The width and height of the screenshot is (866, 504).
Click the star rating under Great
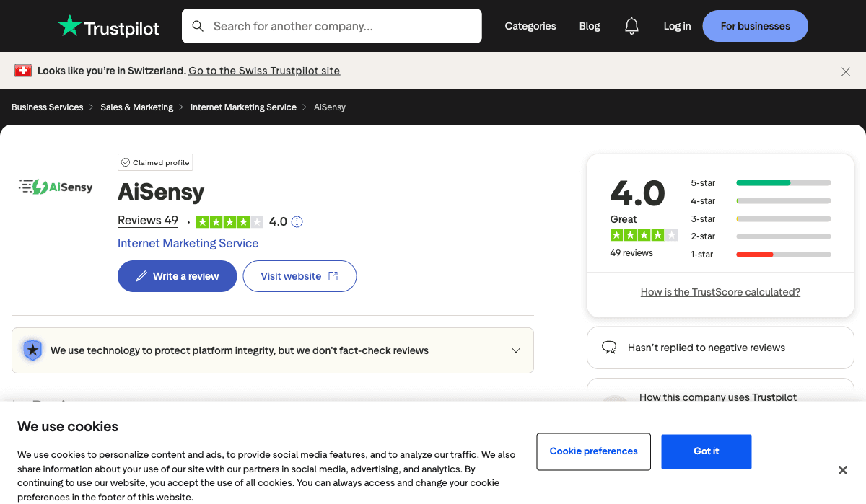(644, 235)
